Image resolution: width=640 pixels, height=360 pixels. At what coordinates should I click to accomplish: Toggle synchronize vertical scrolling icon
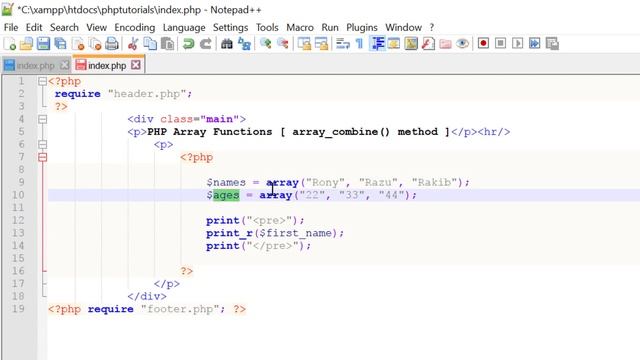coord(304,44)
